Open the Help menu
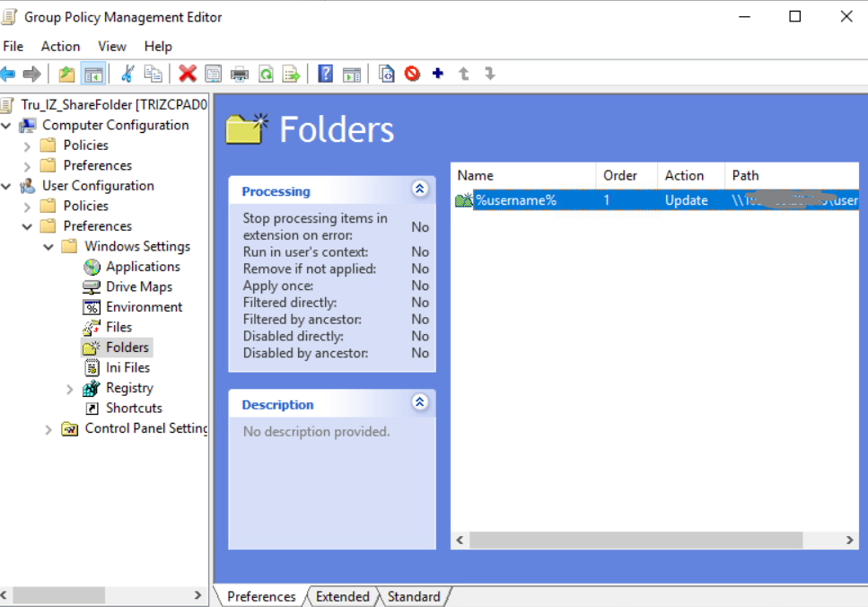 tap(158, 47)
